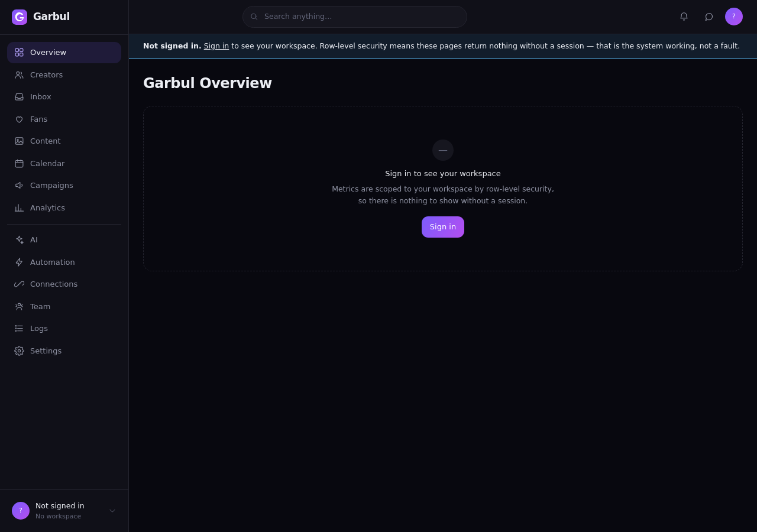Open Analytics label in sidebar
Screen dimensions: 757x532
pyautogui.click(x=47, y=208)
